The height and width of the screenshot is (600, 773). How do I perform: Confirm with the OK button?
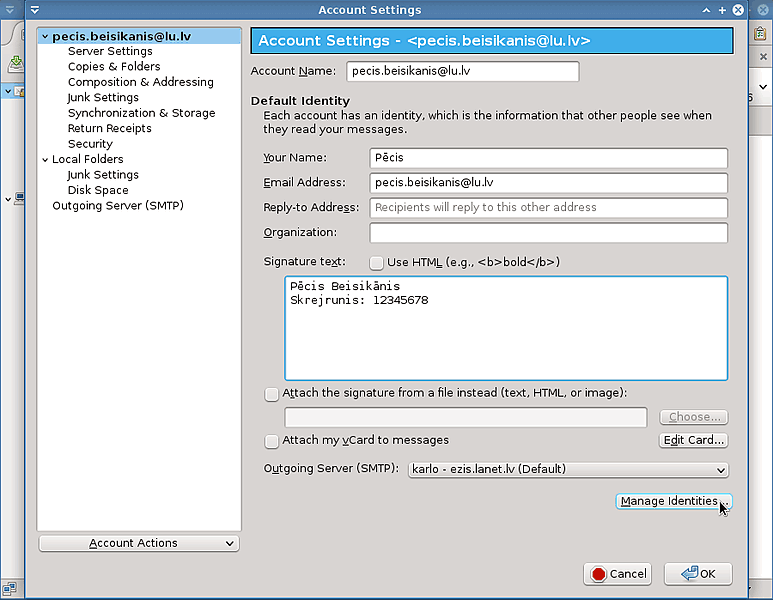698,574
